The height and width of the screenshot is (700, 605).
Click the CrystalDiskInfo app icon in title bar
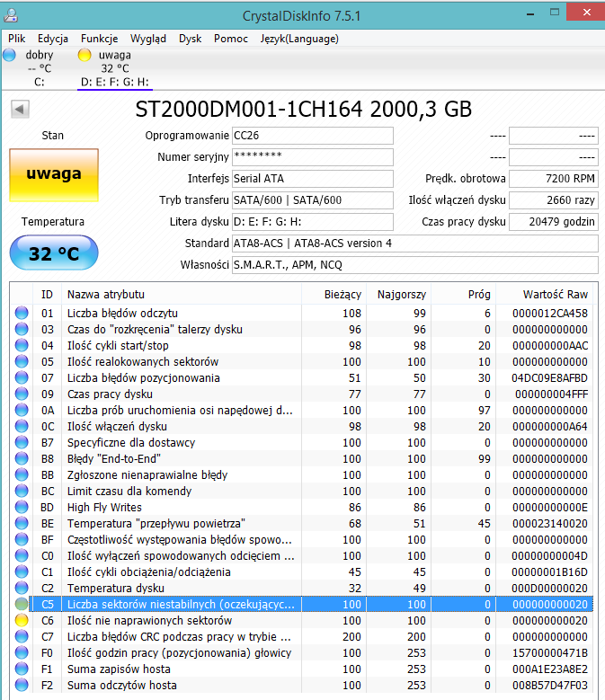pos(11,15)
